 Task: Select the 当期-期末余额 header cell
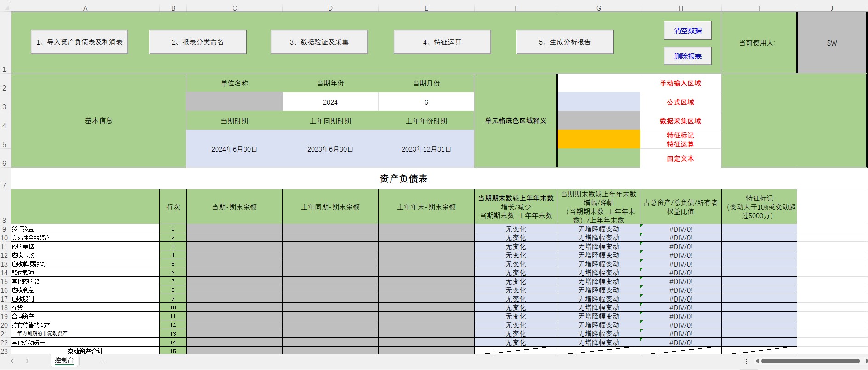point(234,207)
